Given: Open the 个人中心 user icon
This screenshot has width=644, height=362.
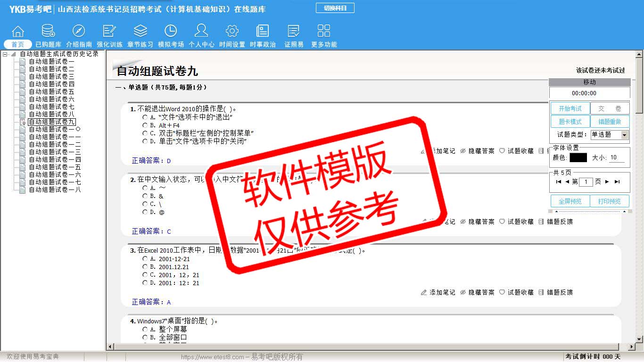Looking at the screenshot, I should [x=201, y=31].
